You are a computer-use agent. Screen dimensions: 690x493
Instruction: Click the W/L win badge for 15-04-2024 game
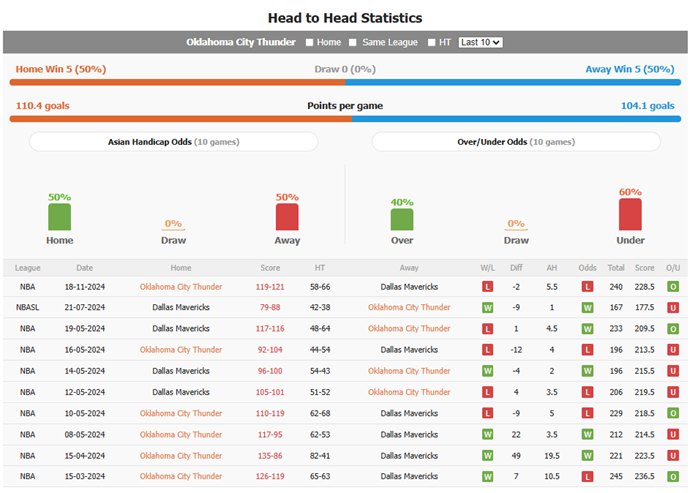point(487,456)
